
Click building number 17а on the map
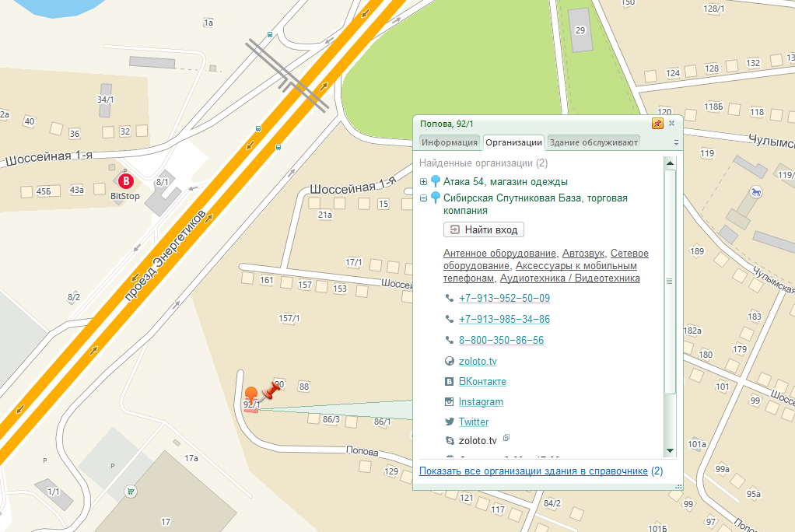[x=191, y=458]
